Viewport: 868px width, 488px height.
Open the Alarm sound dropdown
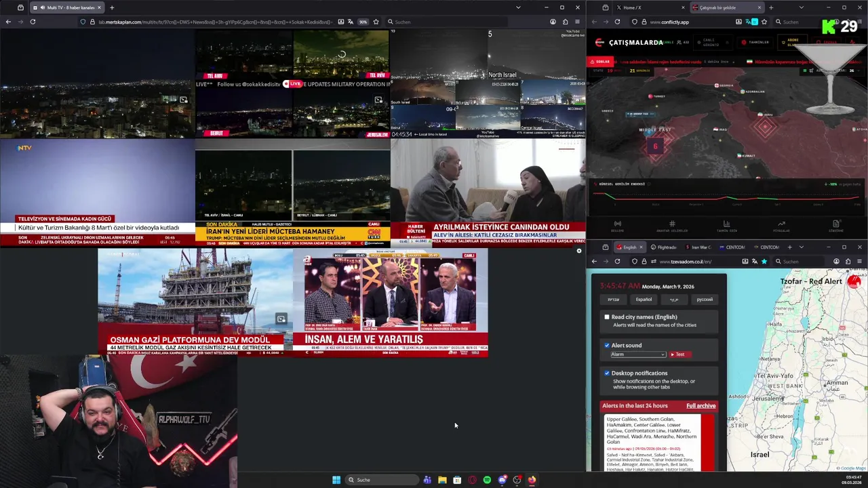[x=638, y=354]
